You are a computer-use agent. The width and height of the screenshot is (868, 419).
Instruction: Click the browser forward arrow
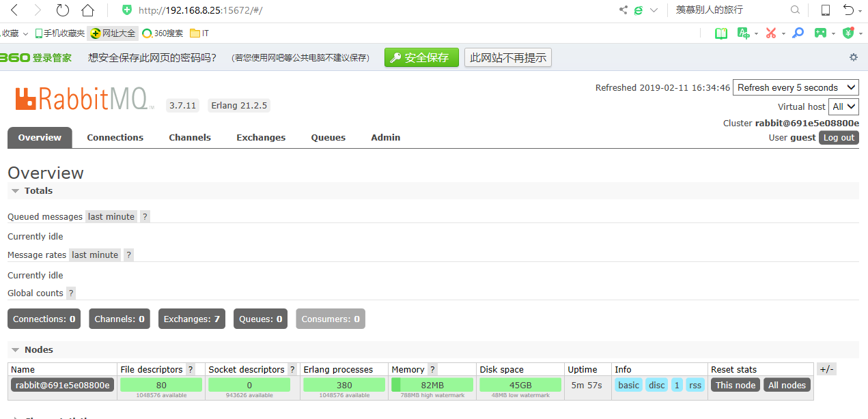click(x=38, y=10)
